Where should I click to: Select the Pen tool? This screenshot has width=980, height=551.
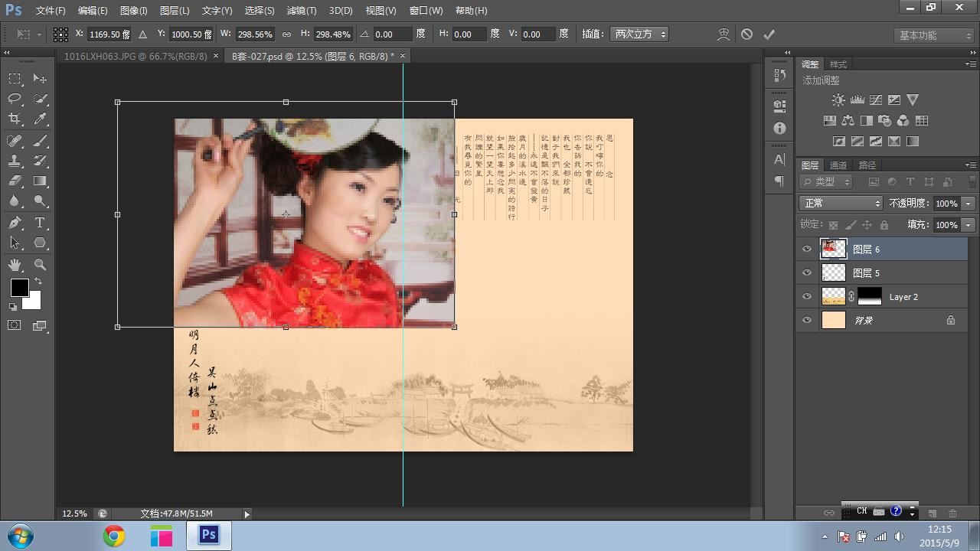[x=15, y=223]
